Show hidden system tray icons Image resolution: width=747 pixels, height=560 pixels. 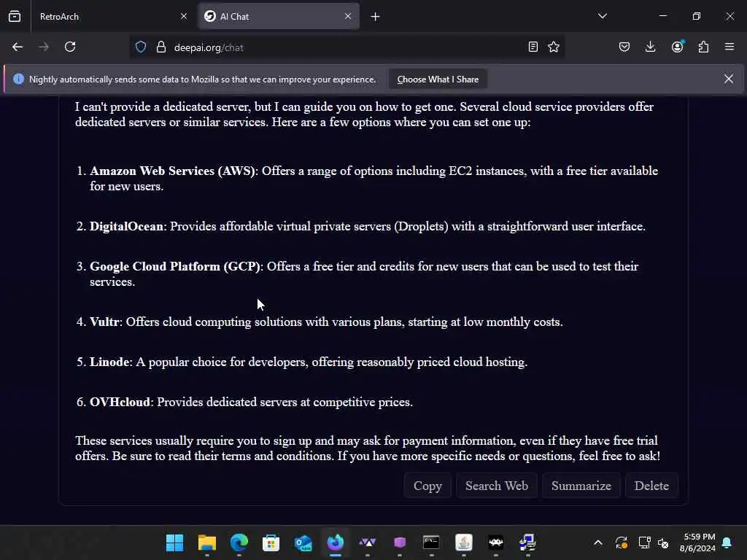(x=598, y=542)
